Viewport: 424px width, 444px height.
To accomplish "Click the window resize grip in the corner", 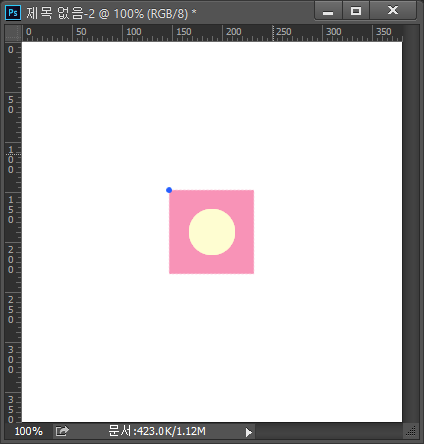I will [x=411, y=431].
